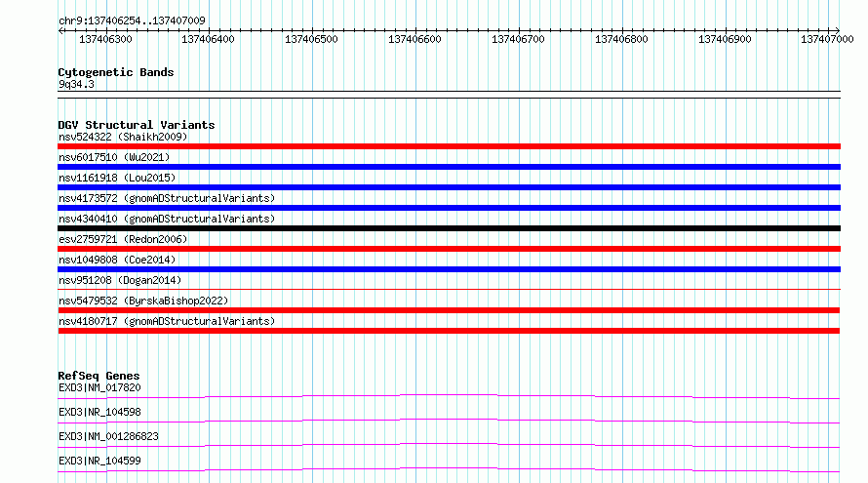Select the 137406600 ruler tick label
Viewport: 868px width, 483px height.
pos(414,39)
